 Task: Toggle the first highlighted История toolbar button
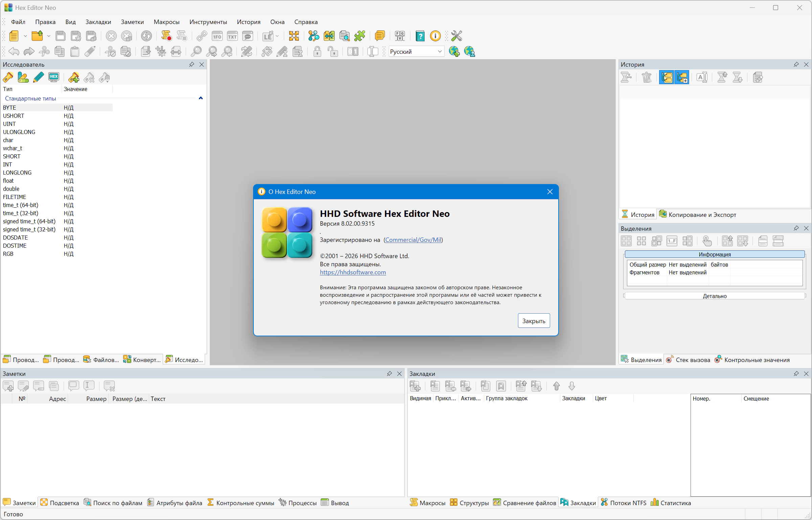(x=667, y=77)
